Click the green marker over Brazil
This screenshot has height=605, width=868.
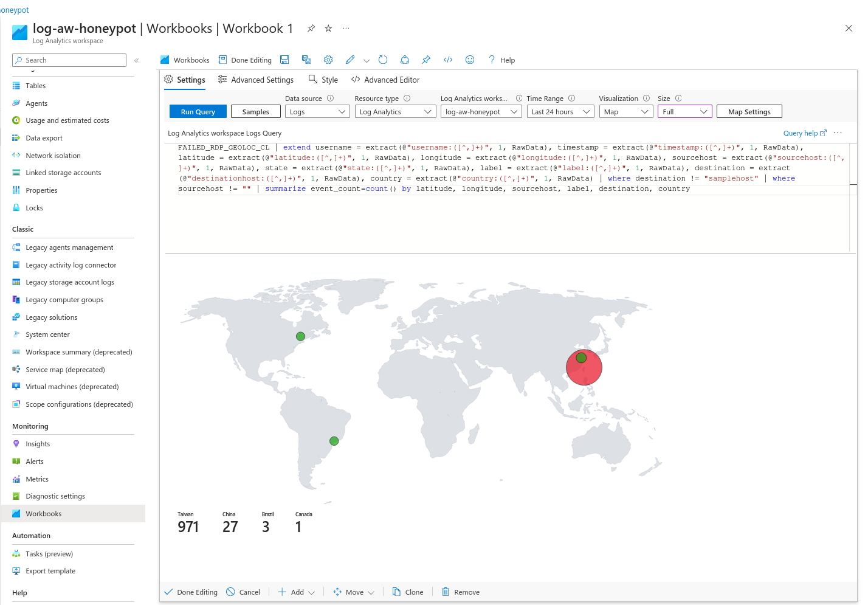(334, 441)
